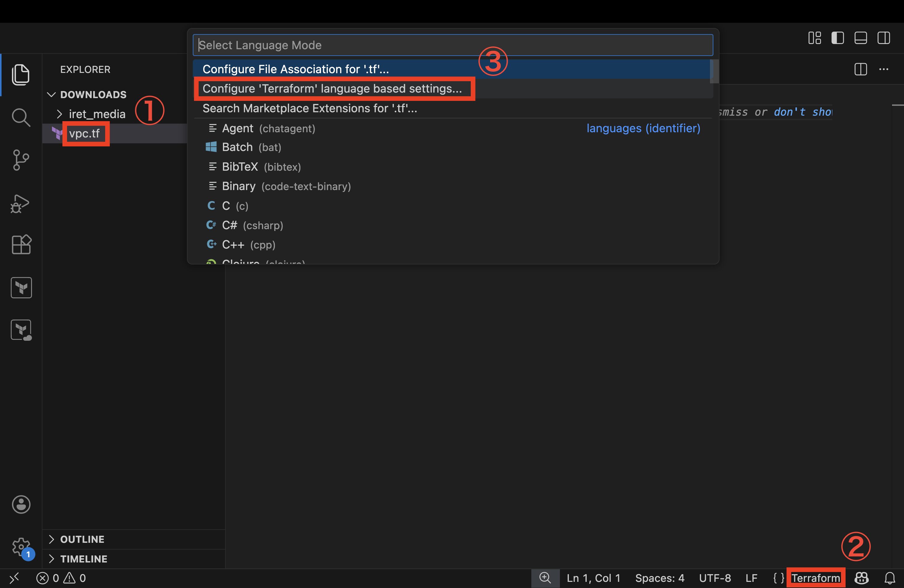Expand the OUTLINE section

[82, 539]
